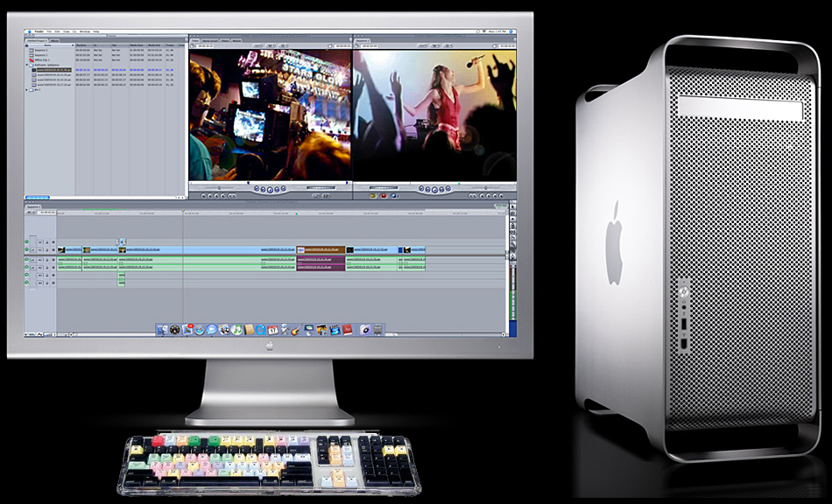The height and width of the screenshot is (504, 832).
Task: Open the Trash in the Dock
Action: click(x=377, y=330)
